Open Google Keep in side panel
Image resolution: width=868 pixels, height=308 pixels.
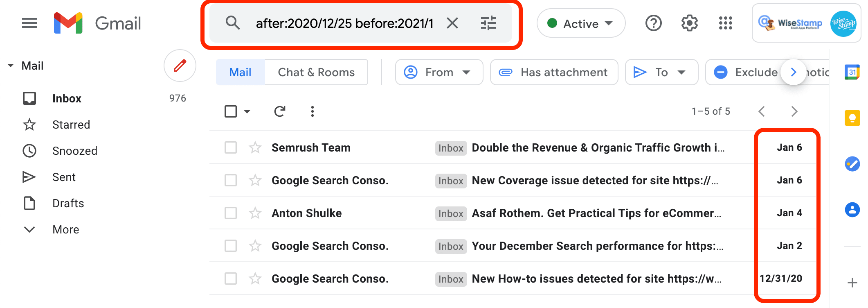point(852,118)
